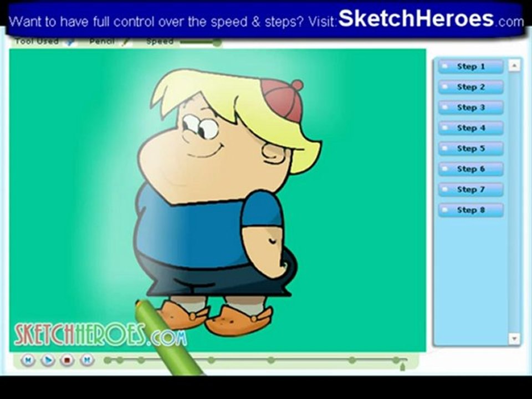Viewport: 532px width, 399px height.
Task: Adjust the Speed slider handle
Action: pyautogui.click(x=217, y=43)
